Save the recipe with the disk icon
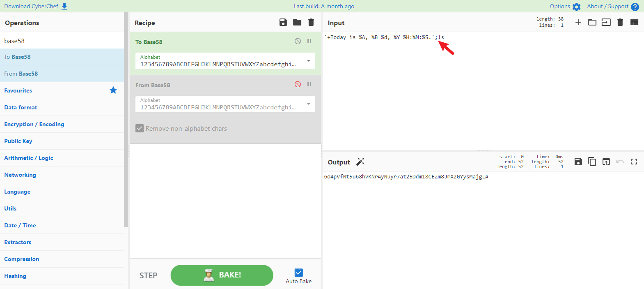 click(x=283, y=22)
